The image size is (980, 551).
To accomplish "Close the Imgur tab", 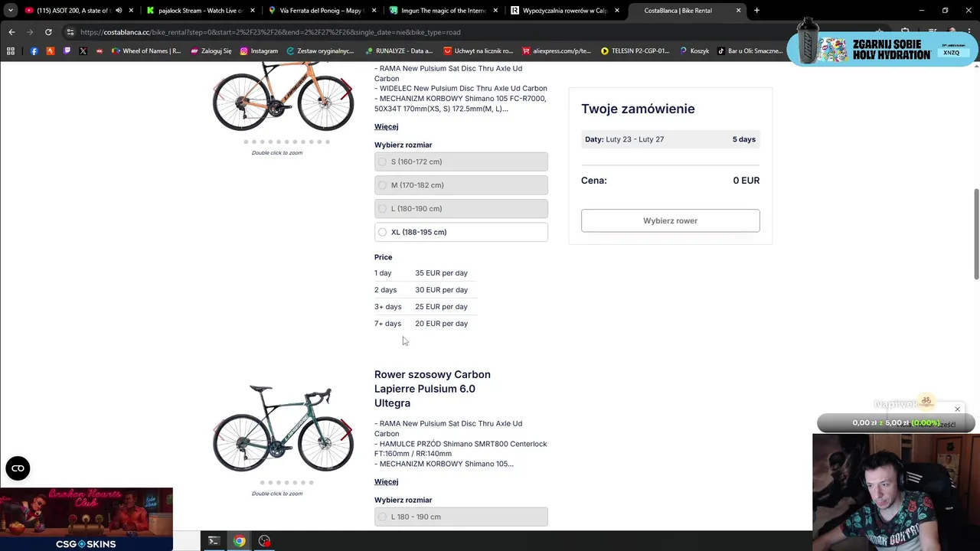I will pyautogui.click(x=495, y=11).
